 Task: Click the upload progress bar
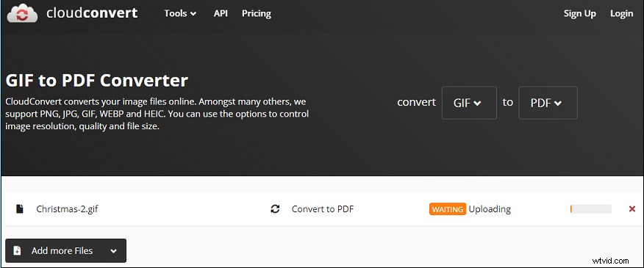[x=590, y=209]
